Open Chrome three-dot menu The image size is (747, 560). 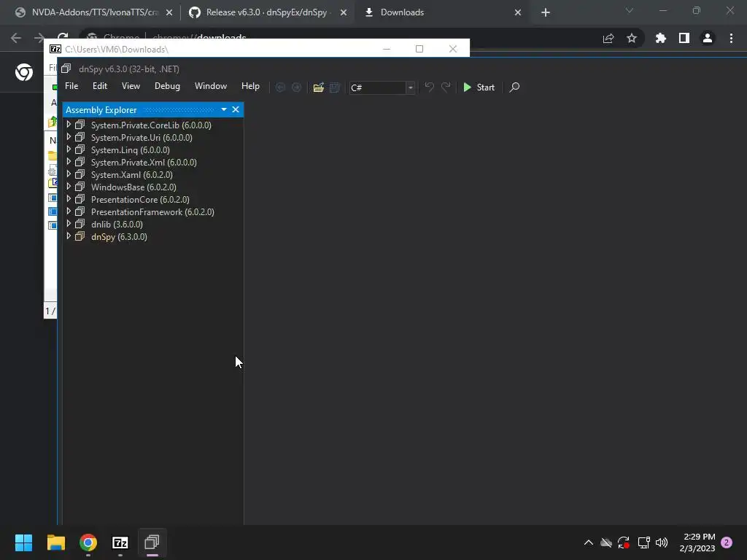(x=731, y=38)
